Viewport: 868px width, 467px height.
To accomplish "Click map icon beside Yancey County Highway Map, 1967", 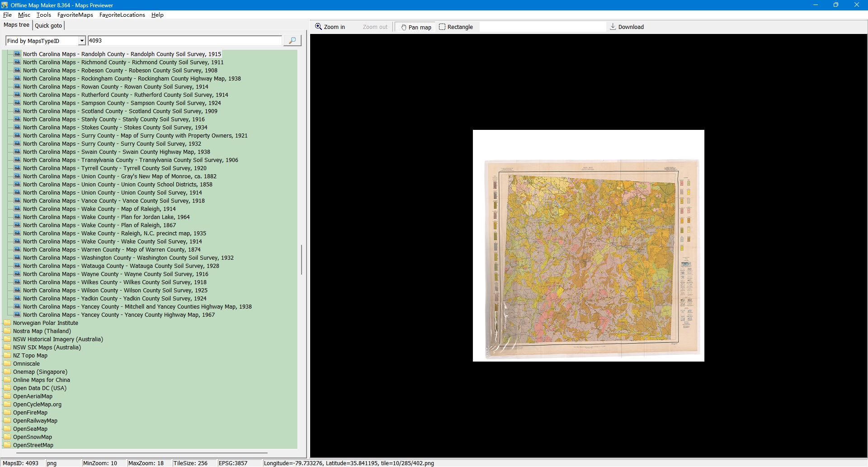I will pyautogui.click(x=18, y=315).
